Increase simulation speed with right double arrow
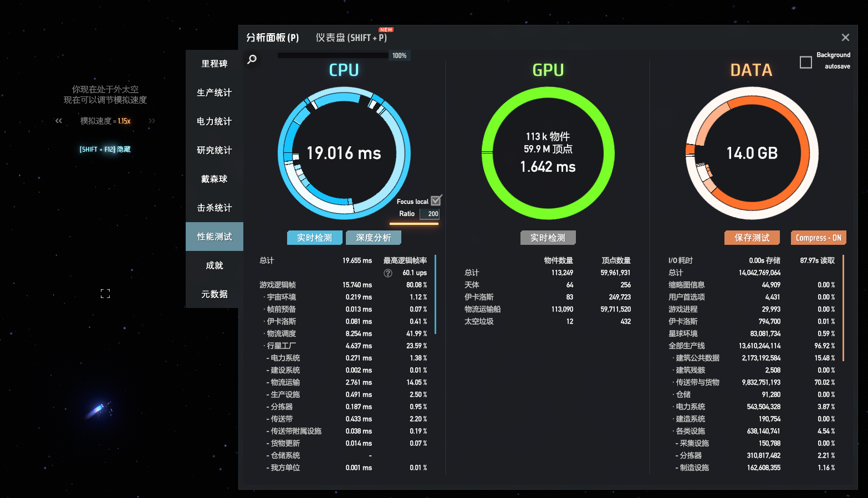 (x=152, y=121)
